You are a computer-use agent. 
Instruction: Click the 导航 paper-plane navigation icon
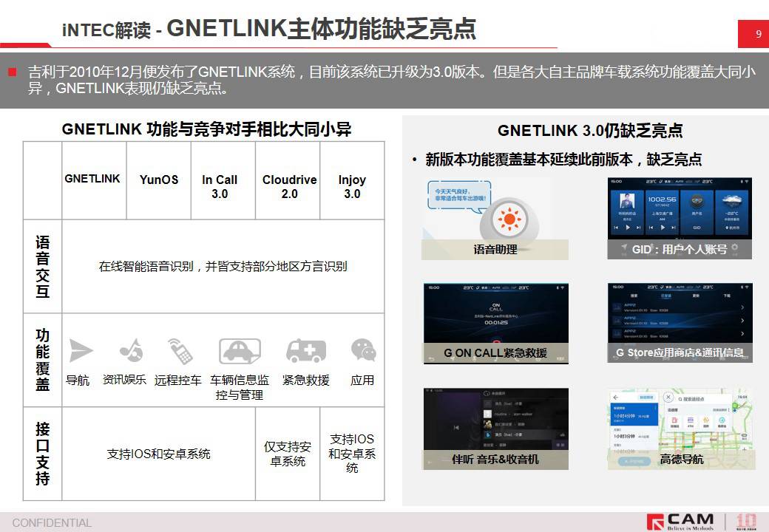pyautogui.click(x=81, y=350)
